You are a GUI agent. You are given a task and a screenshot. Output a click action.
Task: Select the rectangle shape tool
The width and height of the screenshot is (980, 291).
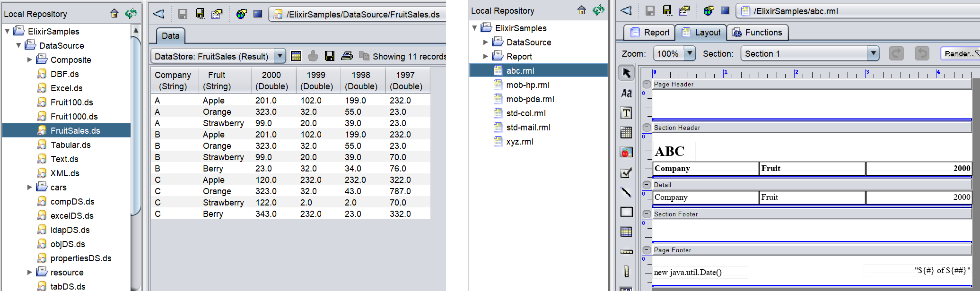click(x=626, y=212)
